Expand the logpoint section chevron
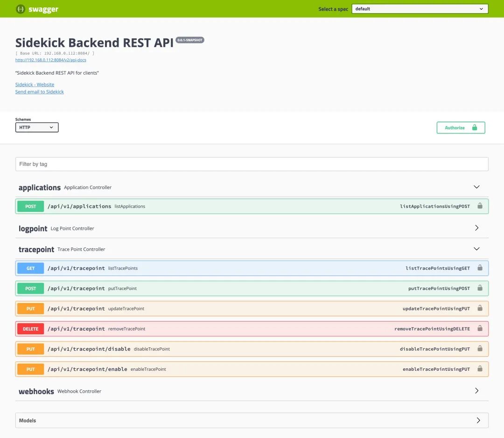Screen dimensions: 504x438 click(476, 228)
